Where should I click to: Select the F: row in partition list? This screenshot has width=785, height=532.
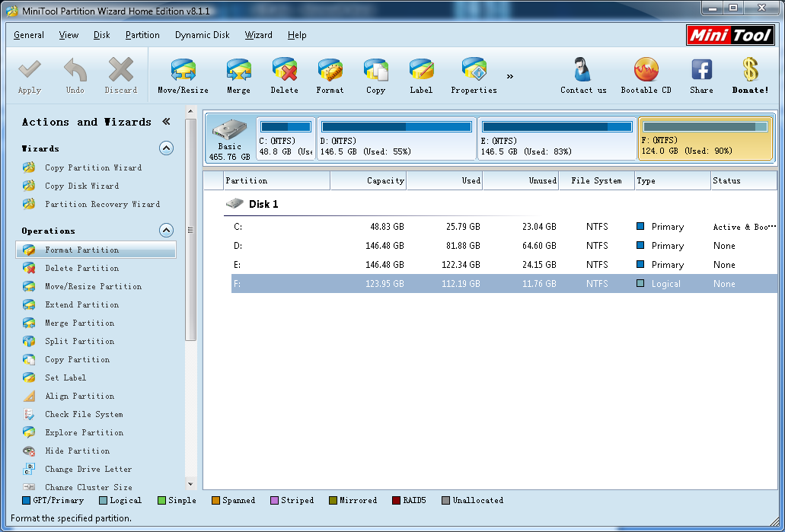[504, 284]
